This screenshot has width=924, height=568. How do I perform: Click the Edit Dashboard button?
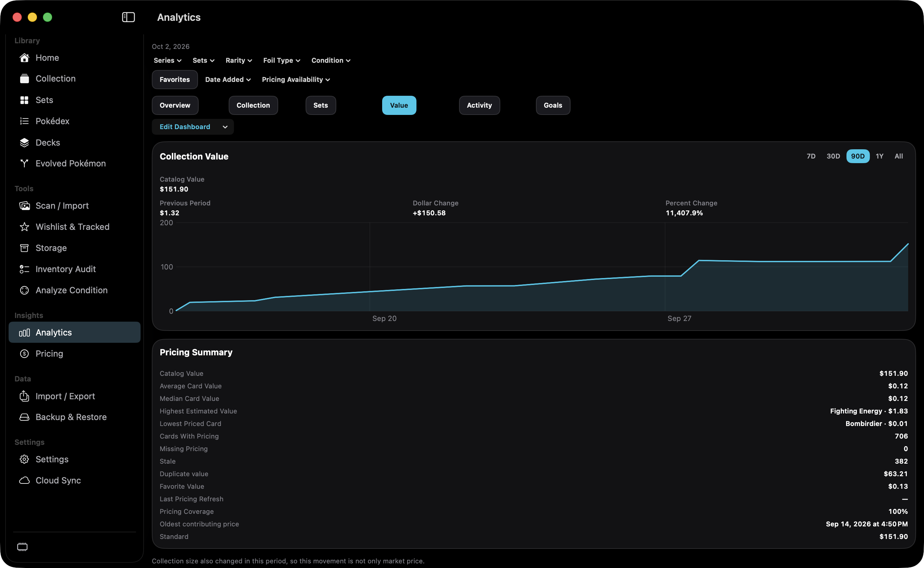pos(185,127)
